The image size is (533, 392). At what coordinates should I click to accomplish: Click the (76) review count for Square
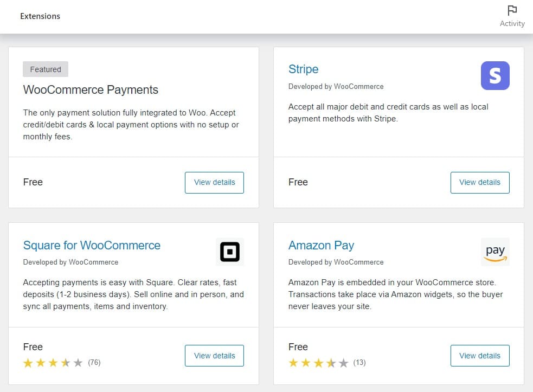click(94, 362)
